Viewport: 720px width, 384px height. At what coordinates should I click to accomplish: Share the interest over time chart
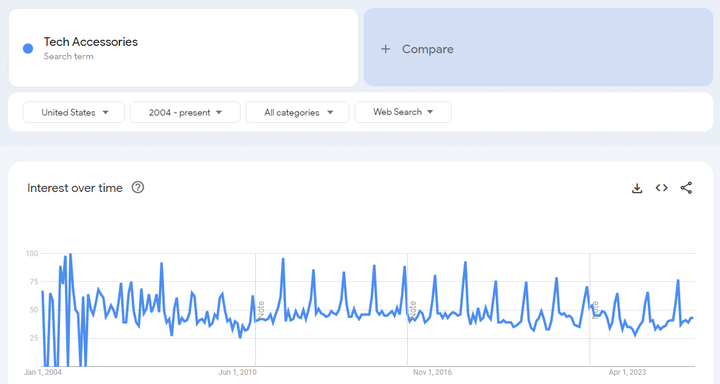686,188
